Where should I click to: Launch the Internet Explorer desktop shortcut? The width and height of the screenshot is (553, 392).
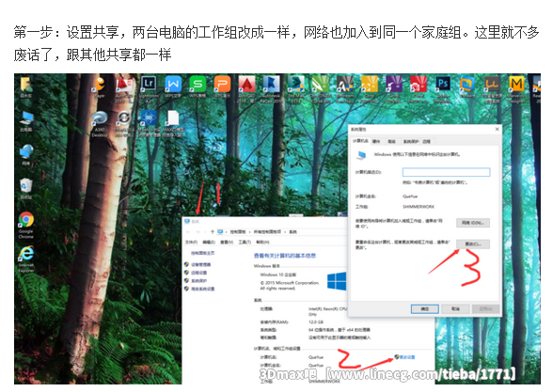coord(26,259)
